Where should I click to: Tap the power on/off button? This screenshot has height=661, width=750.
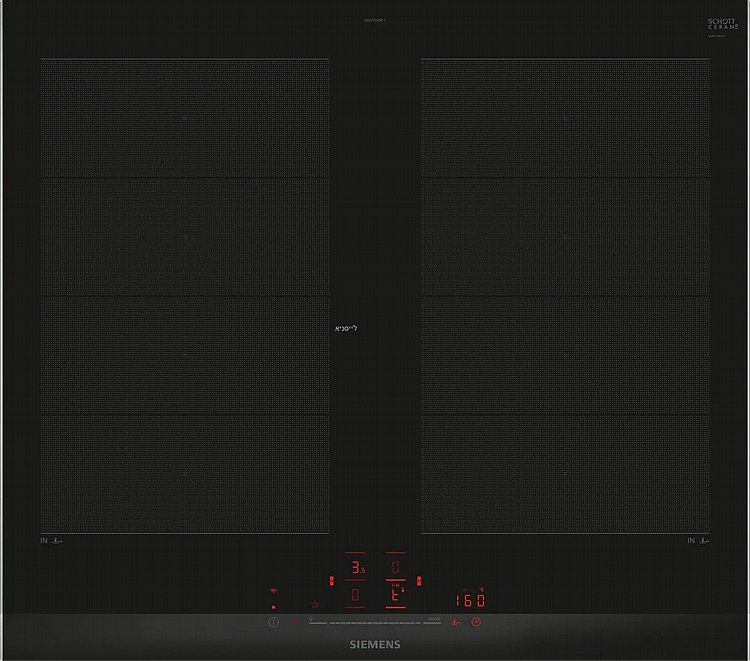tap(274, 622)
